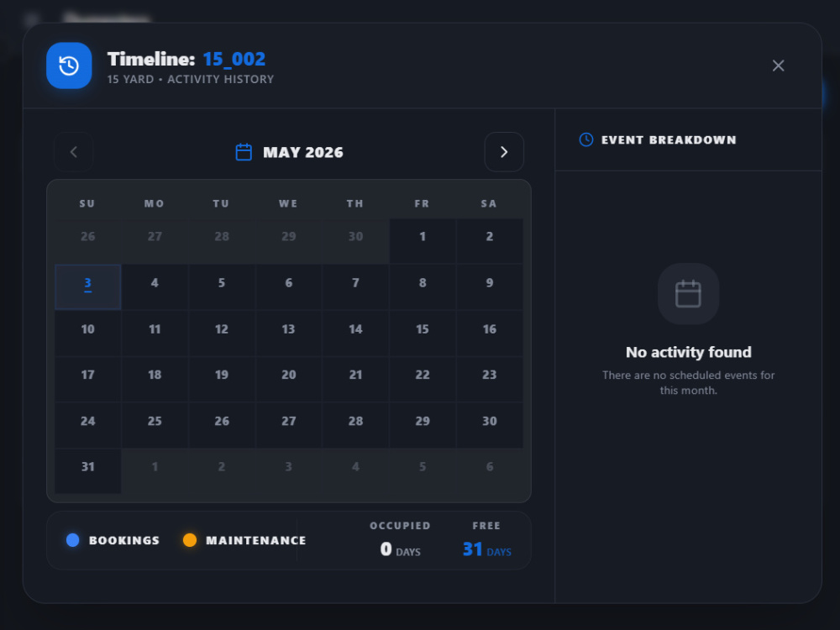840x630 pixels.
Task: Click the 15_002 timeline identifier
Action: (x=234, y=59)
